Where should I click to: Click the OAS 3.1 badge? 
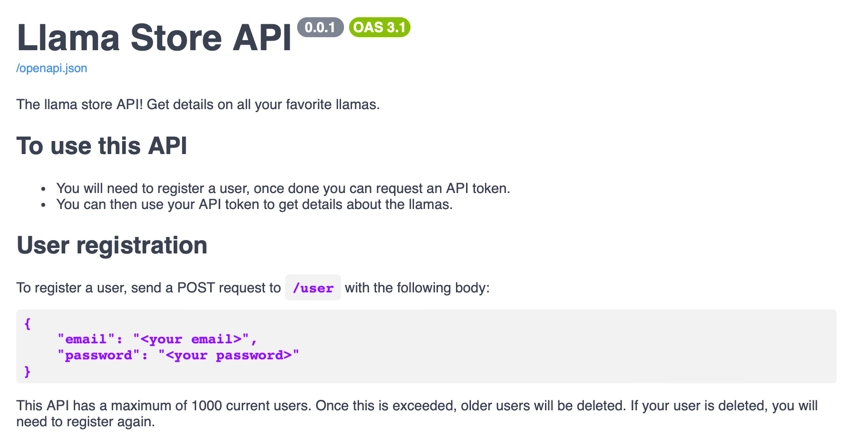click(379, 27)
